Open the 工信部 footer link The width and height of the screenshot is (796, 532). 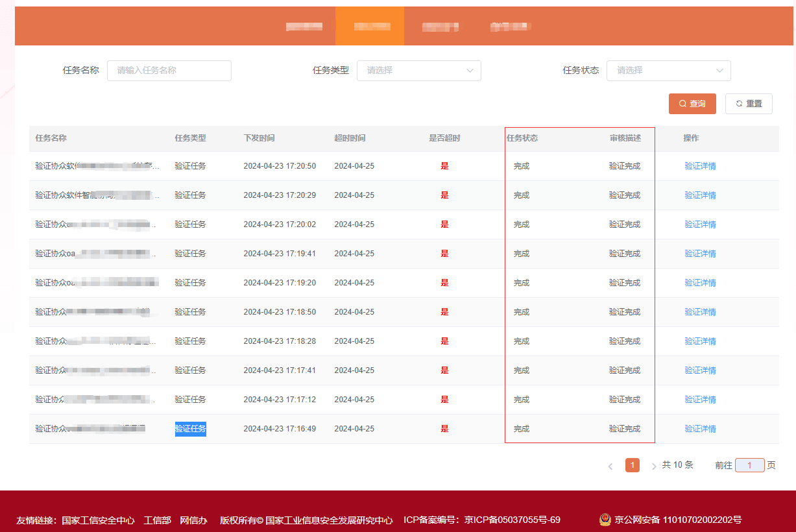point(157,520)
